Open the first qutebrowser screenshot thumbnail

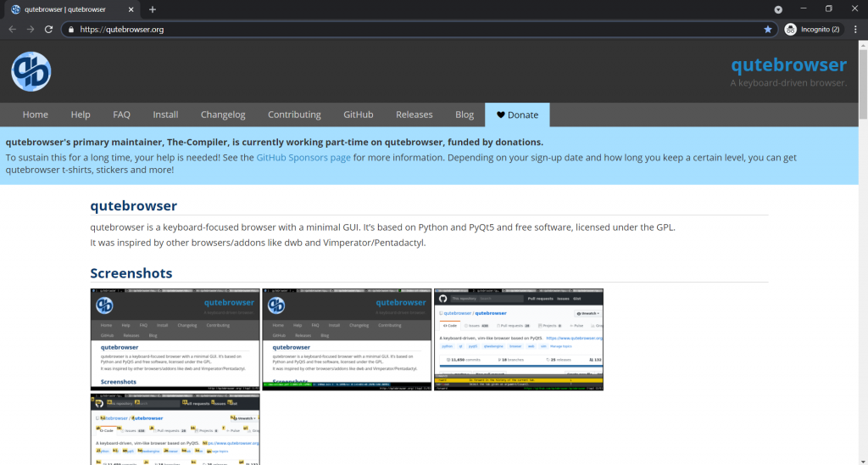point(175,339)
